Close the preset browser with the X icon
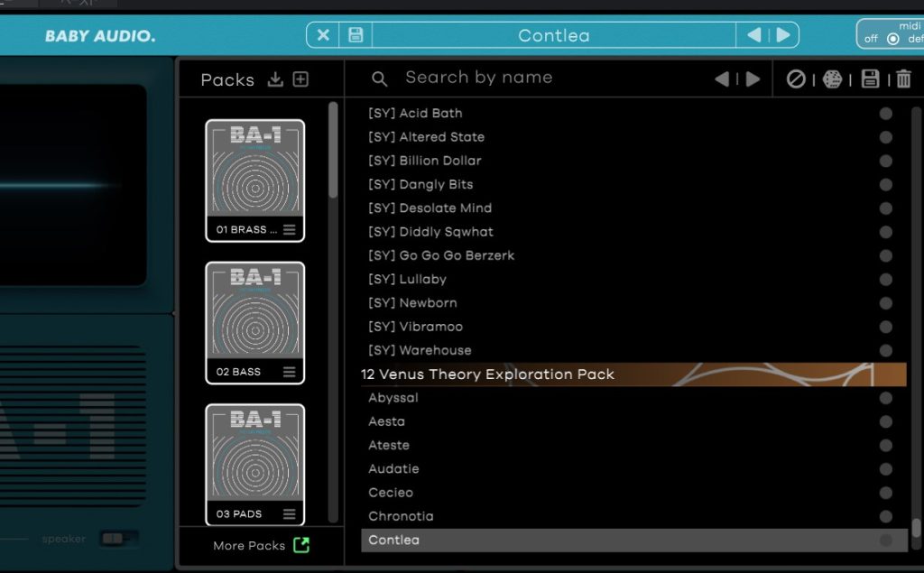The image size is (924, 573). [x=323, y=35]
